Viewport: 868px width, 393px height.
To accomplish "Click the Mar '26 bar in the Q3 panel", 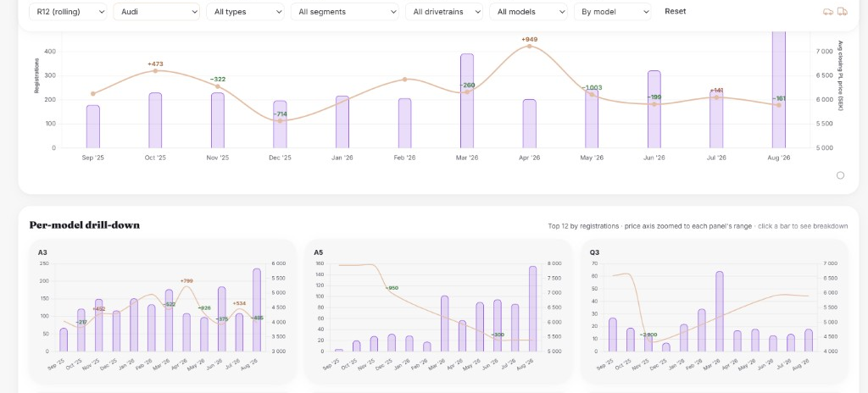I will coord(719,311).
